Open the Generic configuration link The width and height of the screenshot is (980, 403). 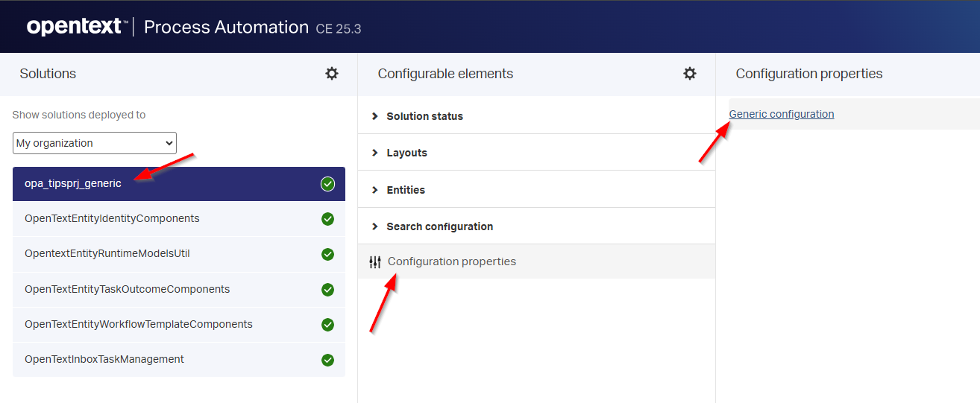tap(782, 114)
